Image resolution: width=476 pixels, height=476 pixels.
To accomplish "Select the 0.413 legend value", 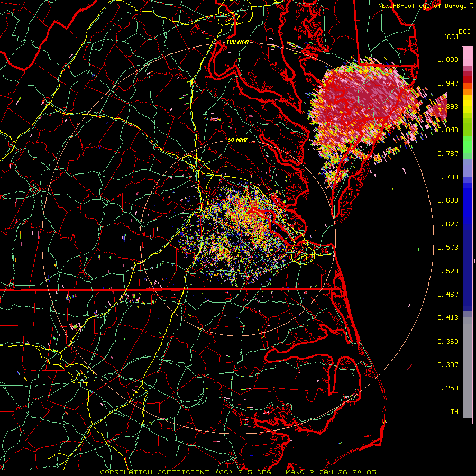I will click(448, 318).
